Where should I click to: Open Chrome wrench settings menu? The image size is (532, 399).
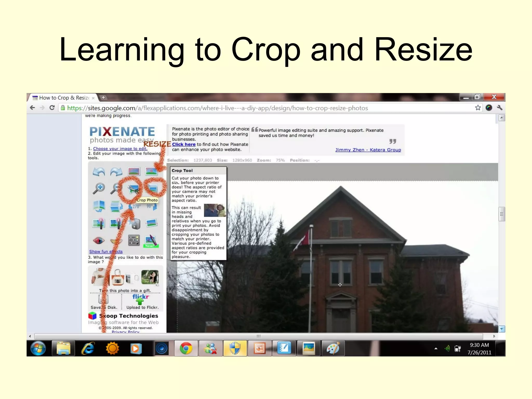(500, 108)
